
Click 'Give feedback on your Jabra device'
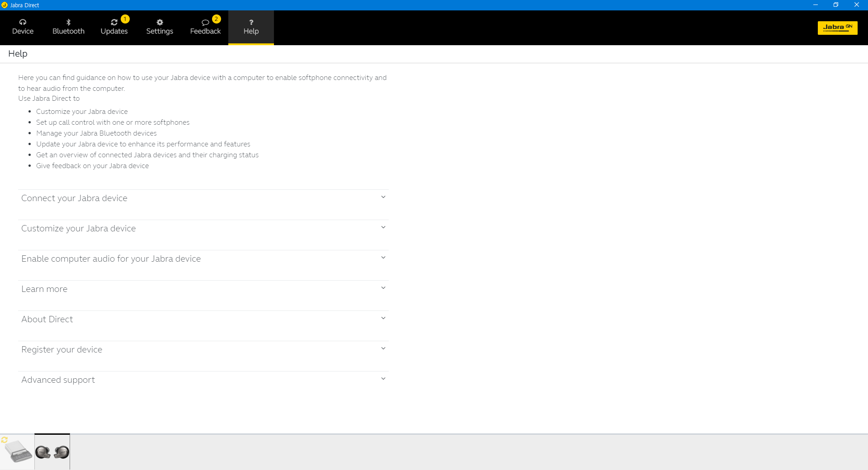tap(92, 166)
